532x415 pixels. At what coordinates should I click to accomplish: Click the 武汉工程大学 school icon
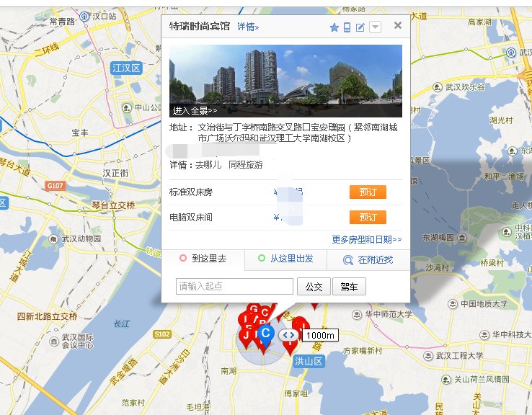click(x=428, y=356)
